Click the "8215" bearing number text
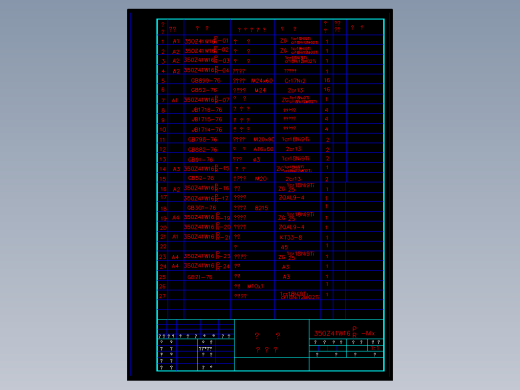This screenshot has width=520, height=390. [x=261, y=208]
